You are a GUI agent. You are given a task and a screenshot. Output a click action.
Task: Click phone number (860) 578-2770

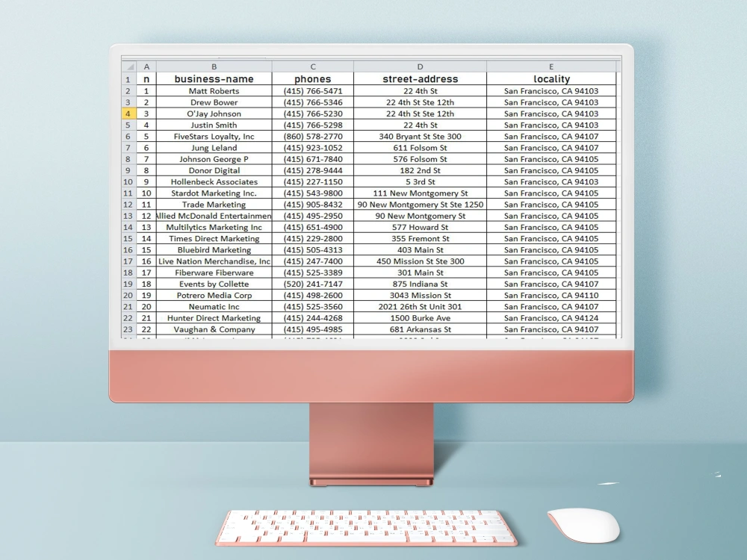(312, 137)
